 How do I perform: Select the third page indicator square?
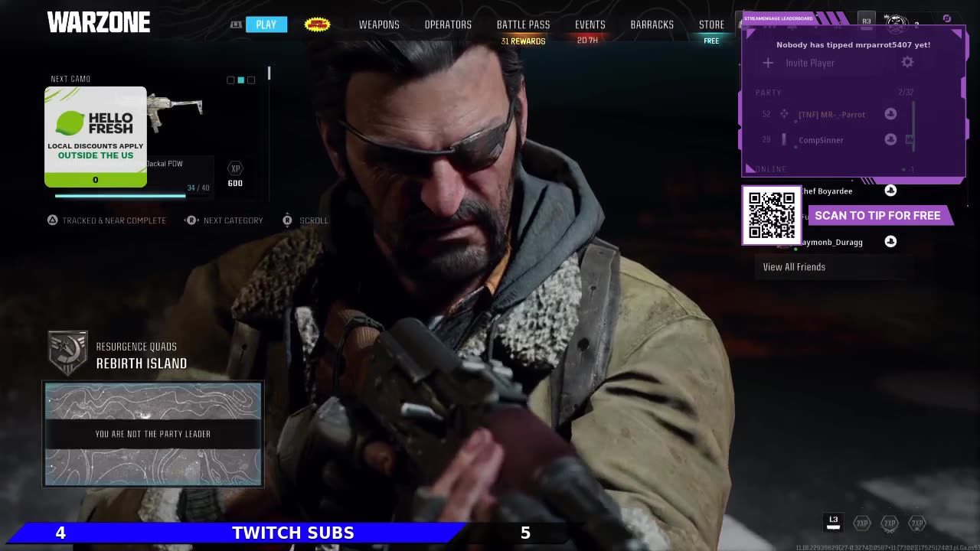[250, 80]
